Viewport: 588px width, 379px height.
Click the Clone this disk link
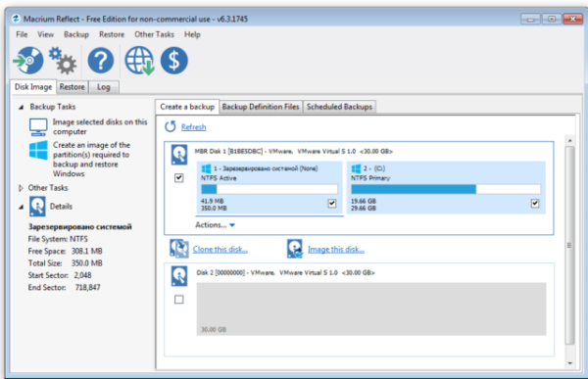point(220,250)
